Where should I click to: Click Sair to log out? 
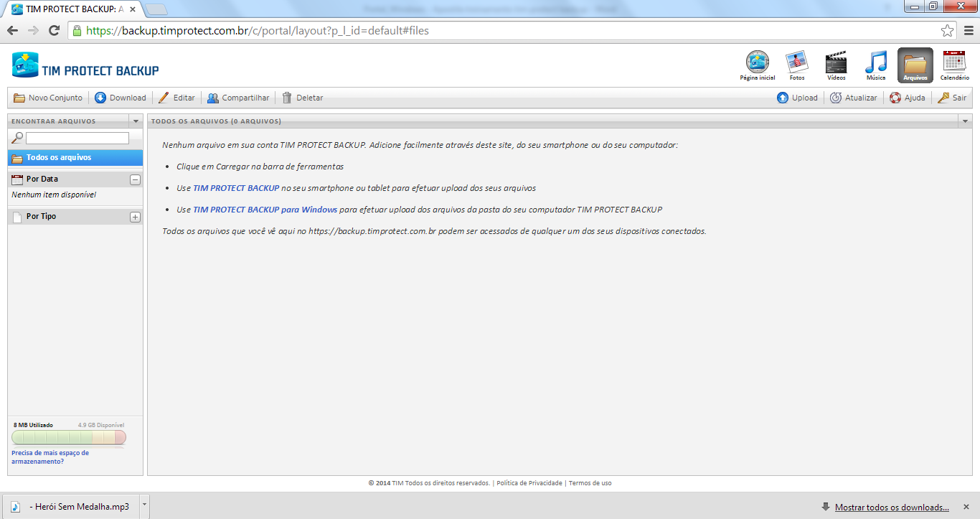(x=952, y=98)
